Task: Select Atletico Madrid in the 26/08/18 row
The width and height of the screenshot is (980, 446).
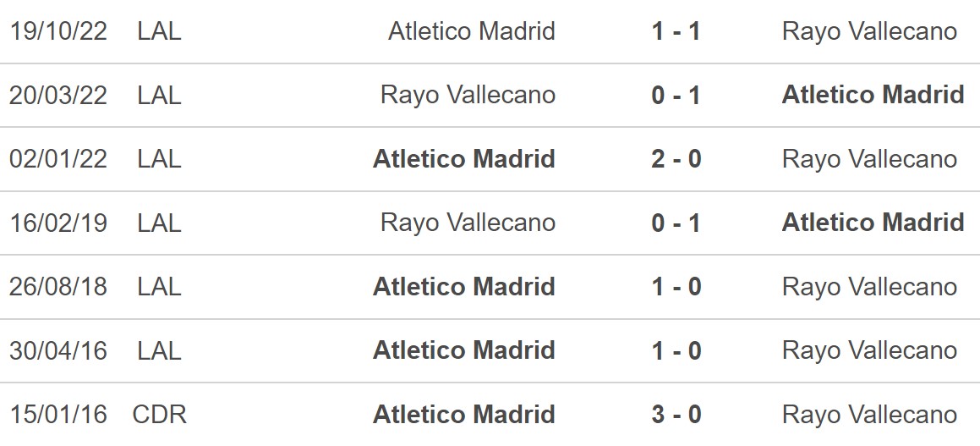Action: click(464, 287)
